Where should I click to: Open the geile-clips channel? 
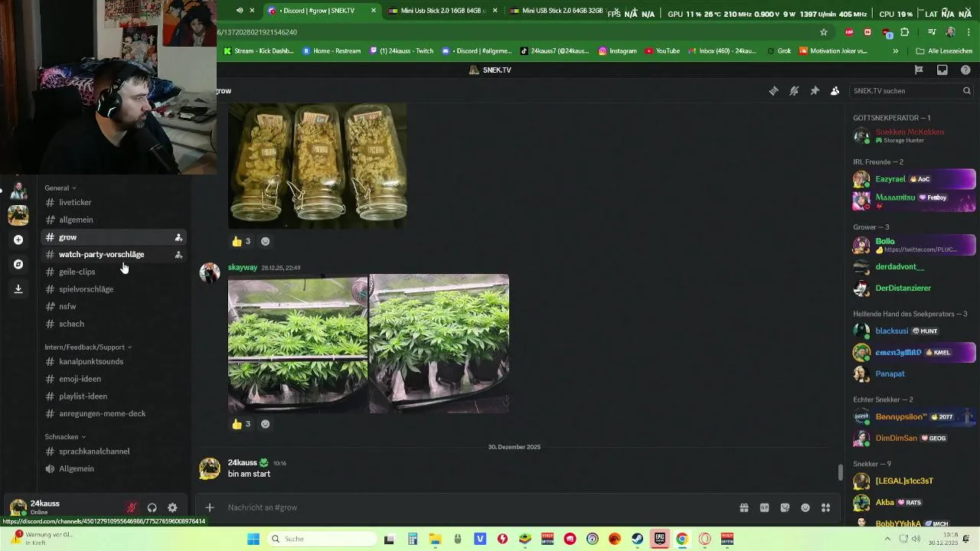click(113, 272)
